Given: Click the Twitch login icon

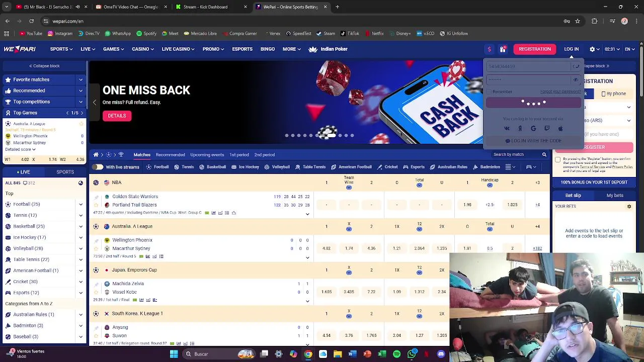Looking at the screenshot, I should [547, 129].
